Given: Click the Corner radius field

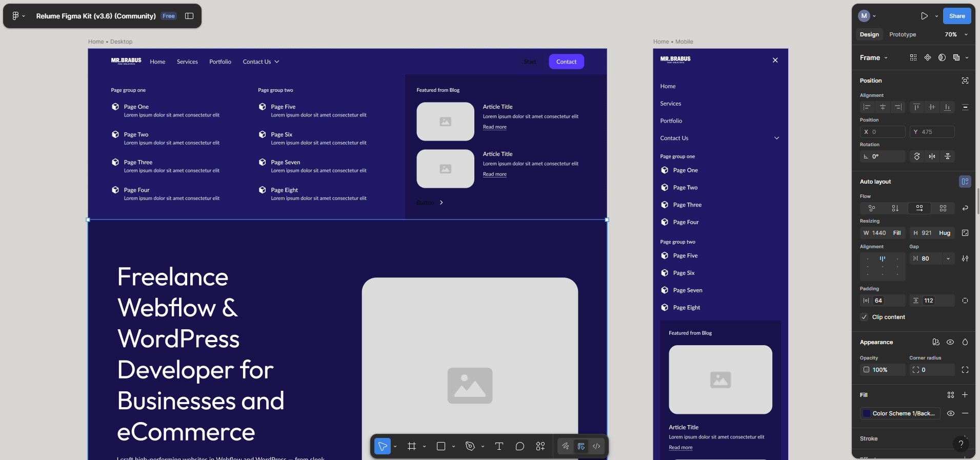Looking at the screenshot, I should (932, 370).
